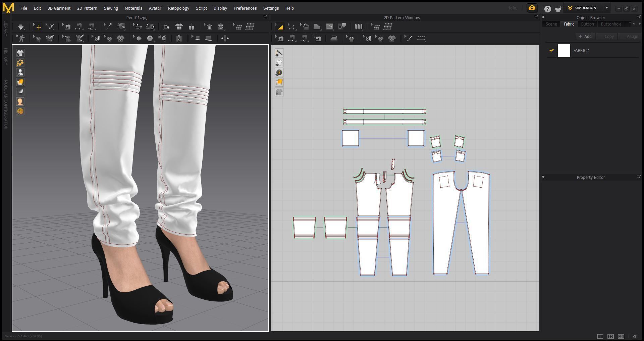Click the + Add fabric button

tap(585, 37)
